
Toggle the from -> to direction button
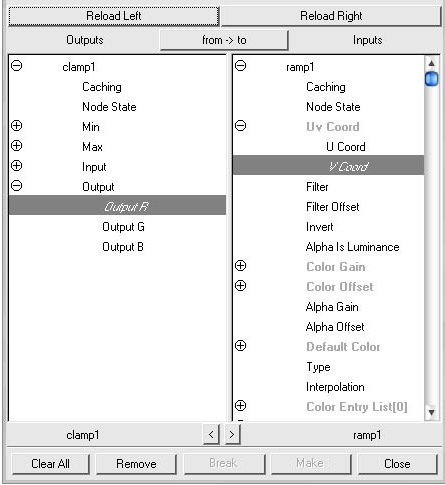pos(224,40)
